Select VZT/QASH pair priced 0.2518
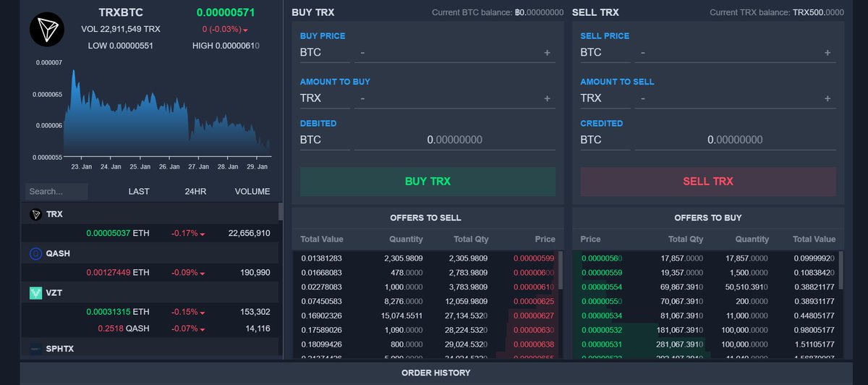Image resolution: width=868 pixels, height=385 pixels. coord(149,329)
